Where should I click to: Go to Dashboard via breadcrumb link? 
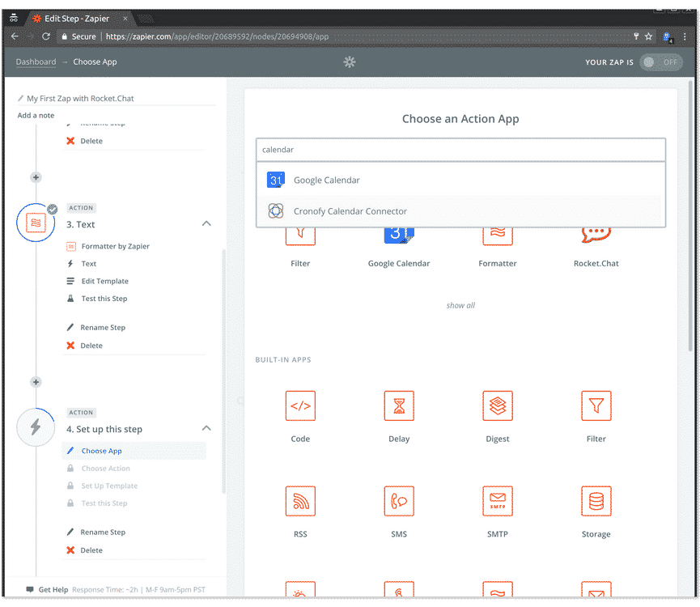pos(36,62)
